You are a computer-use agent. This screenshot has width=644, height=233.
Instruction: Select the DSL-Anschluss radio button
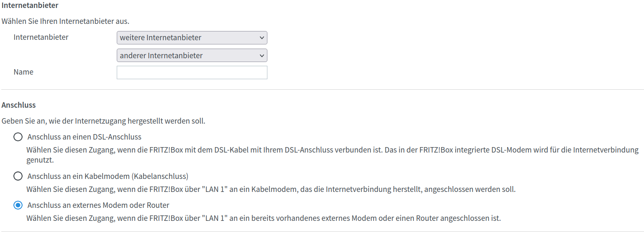tap(18, 137)
